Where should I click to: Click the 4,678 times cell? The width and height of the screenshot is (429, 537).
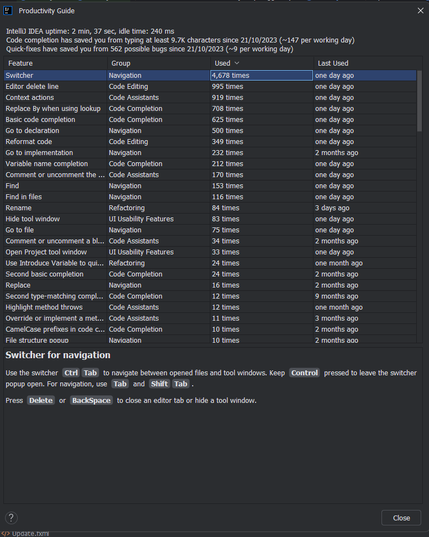(x=261, y=75)
